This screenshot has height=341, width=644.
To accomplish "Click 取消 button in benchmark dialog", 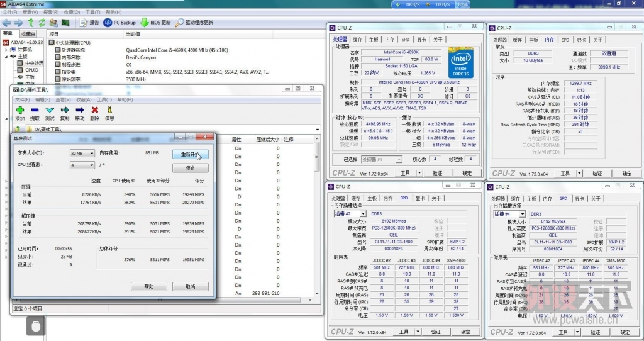I will pos(190,286).
